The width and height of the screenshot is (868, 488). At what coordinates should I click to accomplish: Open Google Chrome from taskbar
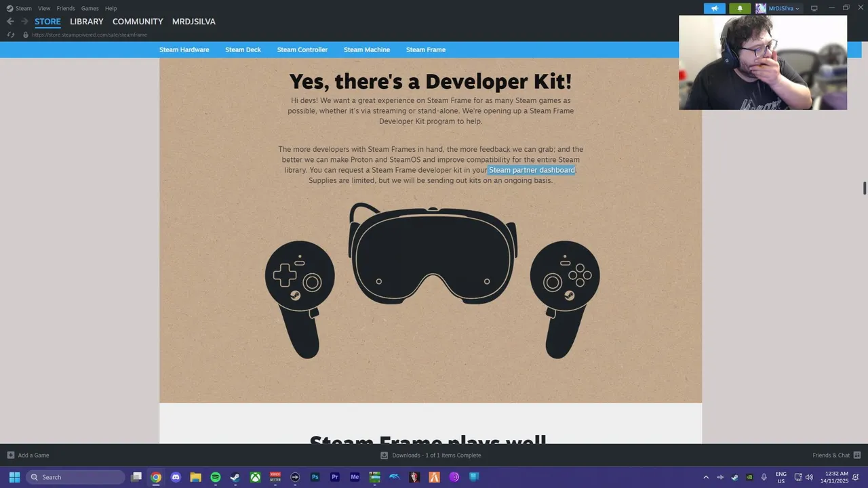point(156,477)
